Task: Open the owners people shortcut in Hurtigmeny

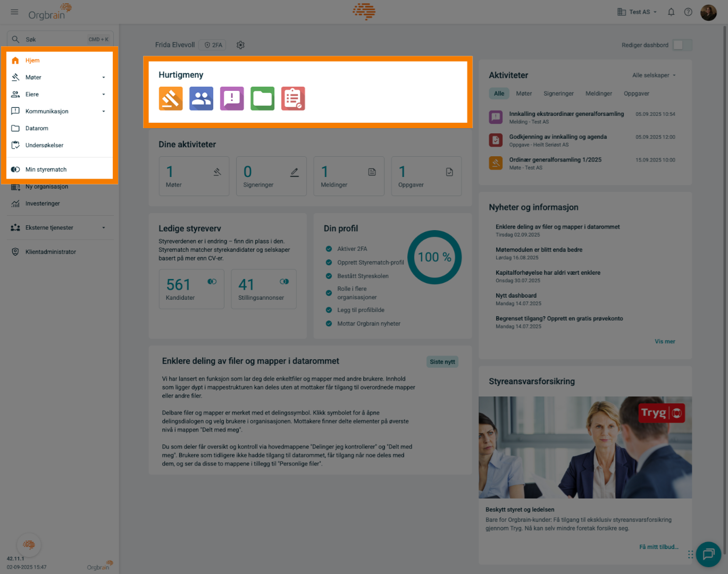Action: [201, 98]
